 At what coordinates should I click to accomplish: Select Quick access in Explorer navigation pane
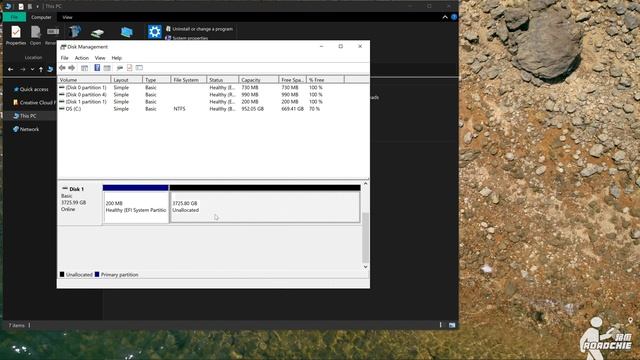click(x=31, y=89)
